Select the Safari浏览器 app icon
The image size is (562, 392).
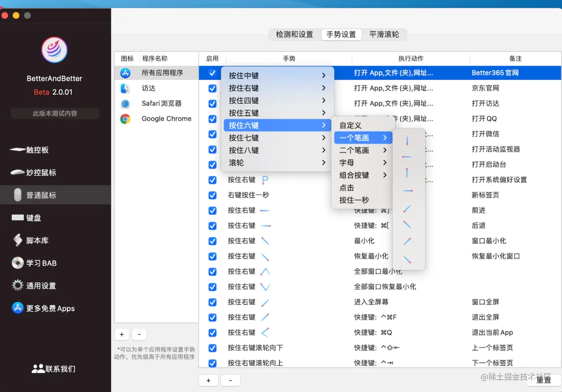click(125, 104)
